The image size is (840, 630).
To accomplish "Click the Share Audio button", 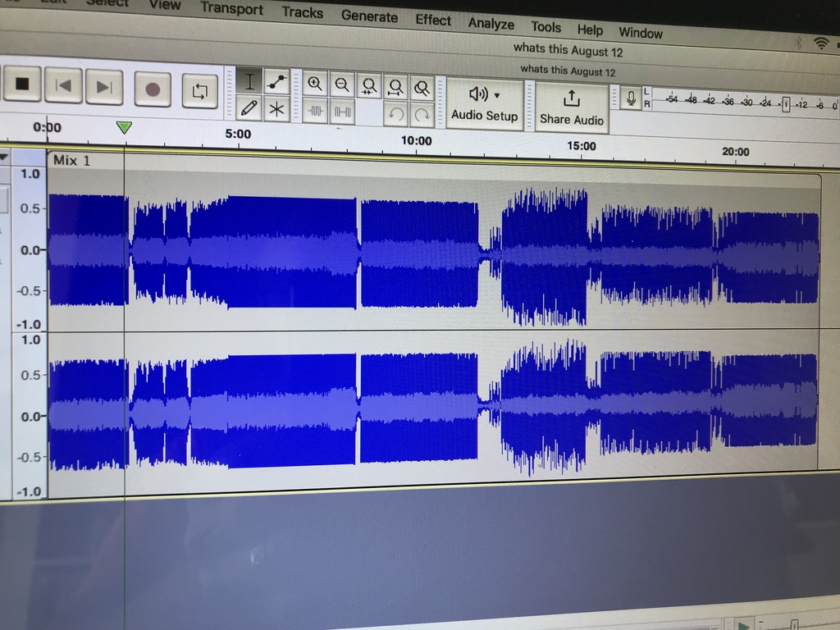I will pyautogui.click(x=572, y=107).
